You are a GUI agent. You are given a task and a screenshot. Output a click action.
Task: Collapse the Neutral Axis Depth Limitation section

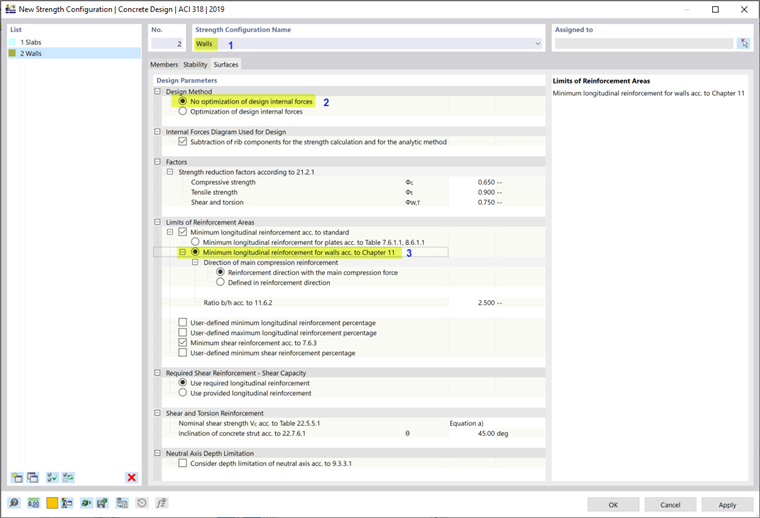[157, 453]
